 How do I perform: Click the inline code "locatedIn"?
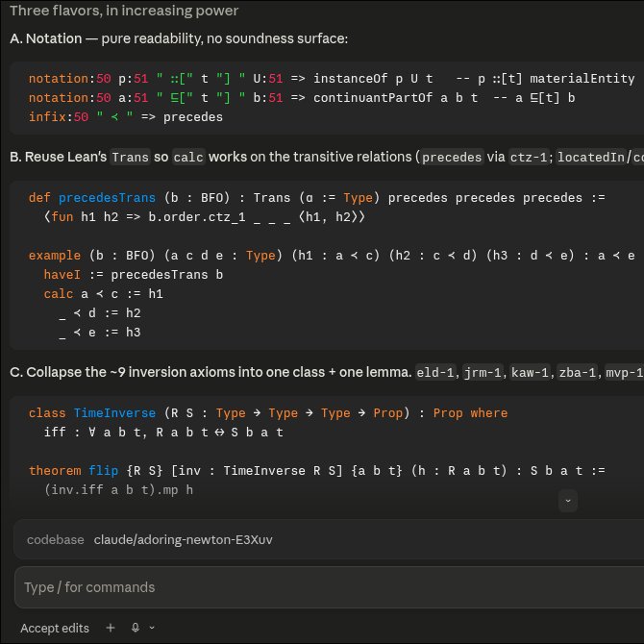[x=591, y=158]
